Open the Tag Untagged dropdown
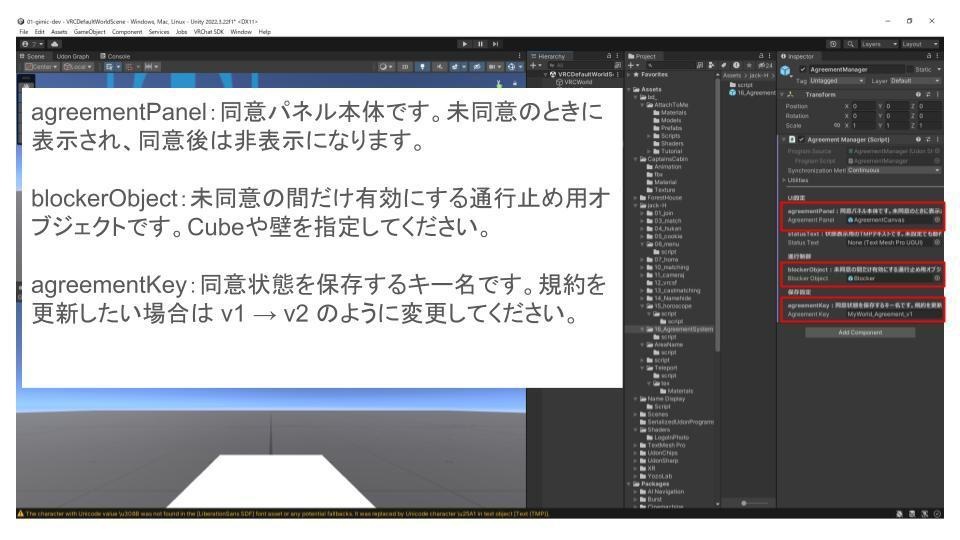Image resolution: width=960 pixels, height=540 pixels. pyautogui.click(x=836, y=81)
